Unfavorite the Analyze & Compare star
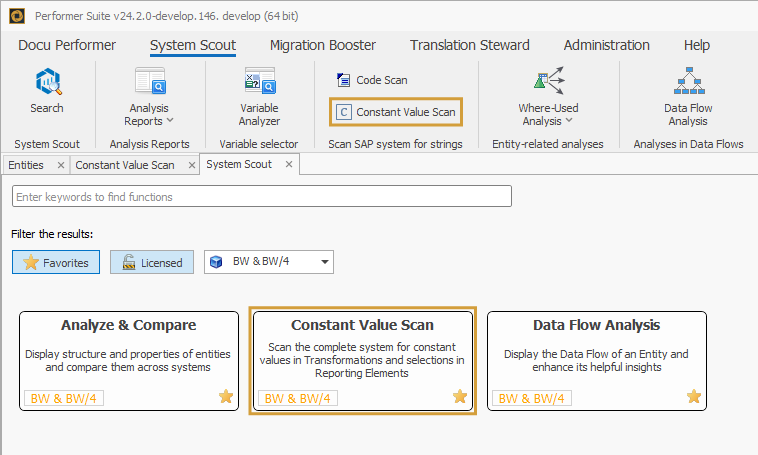Image resolution: width=758 pixels, height=455 pixels. pos(226,397)
